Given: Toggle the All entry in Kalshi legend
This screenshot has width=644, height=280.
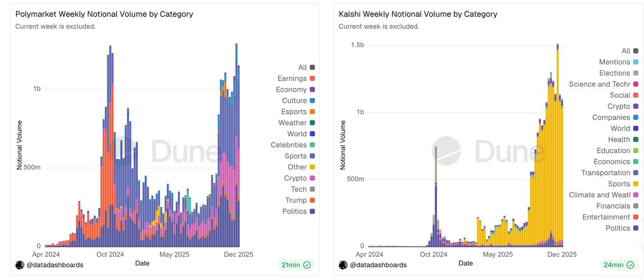Looking at the screenshot, I should coord(626,51).
